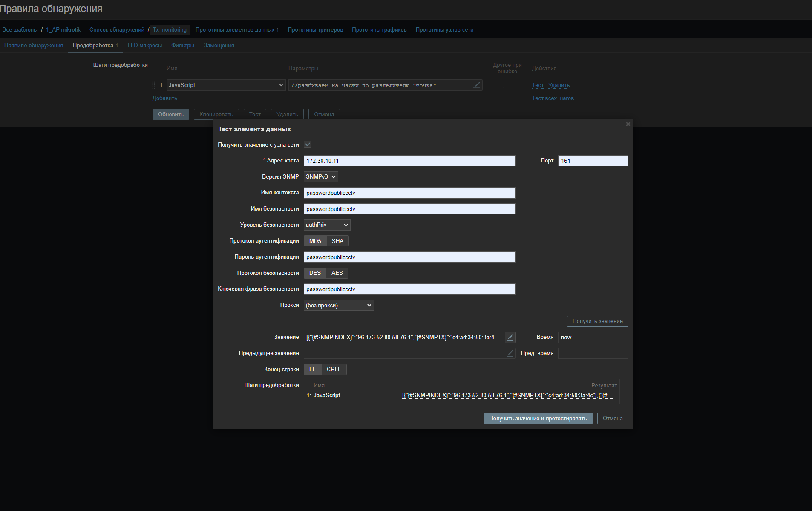Select AES privacy protocol

[337, 273]
